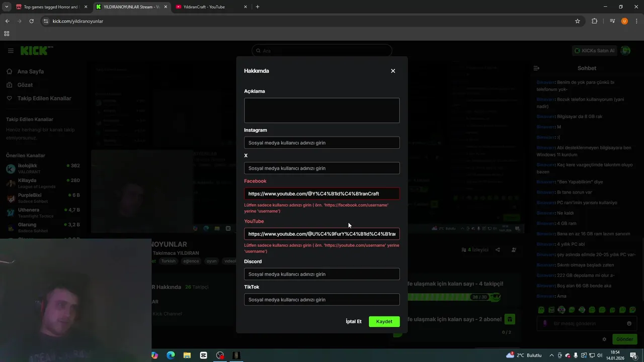Image resolution: width=644 pixels, height=362 pixels.
Task: Click the browser forward arrow
Action: (19, 21)
